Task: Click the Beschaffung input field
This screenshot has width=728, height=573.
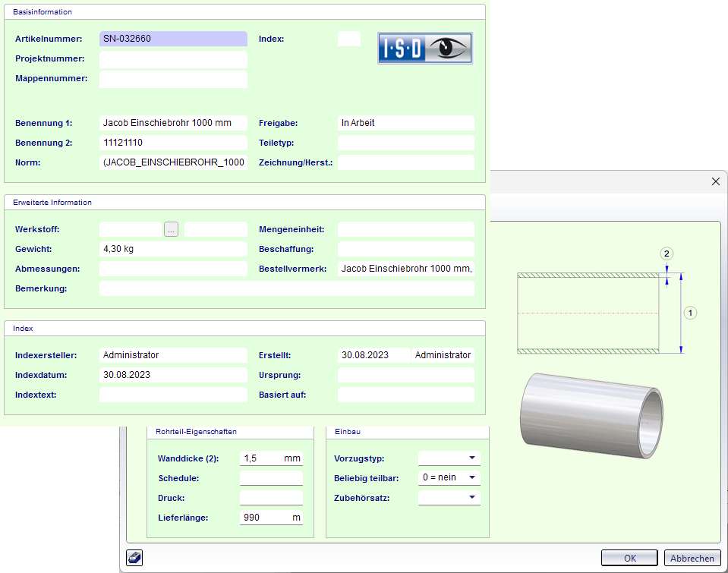Action: [406, 249]
